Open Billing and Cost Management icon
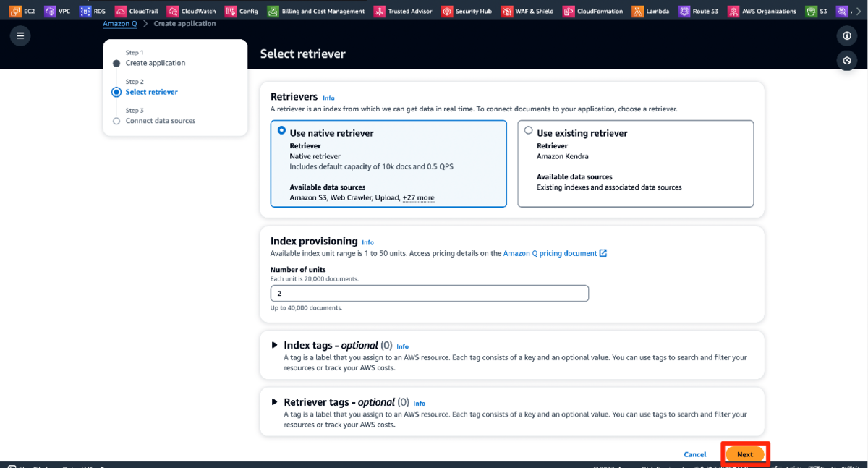This screenshot has width=868, height=468. click(x=273, y=12)
